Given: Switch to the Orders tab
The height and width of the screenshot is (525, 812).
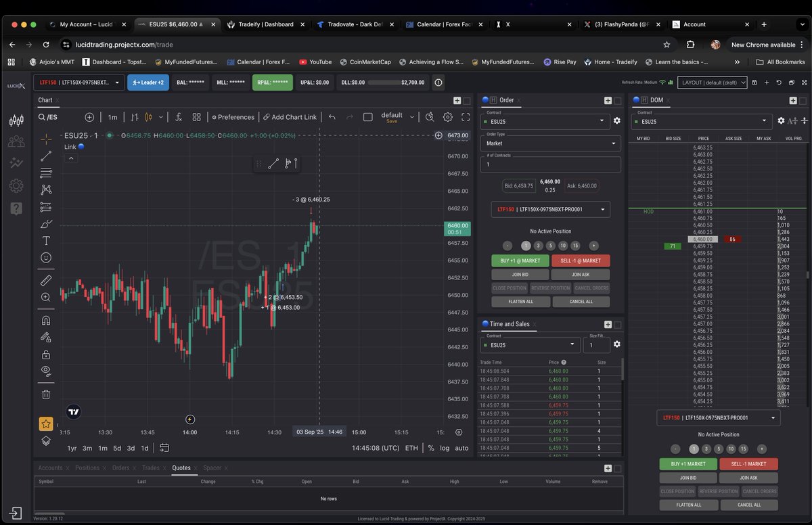Looking at the screenshot, I should pos(120,467).
